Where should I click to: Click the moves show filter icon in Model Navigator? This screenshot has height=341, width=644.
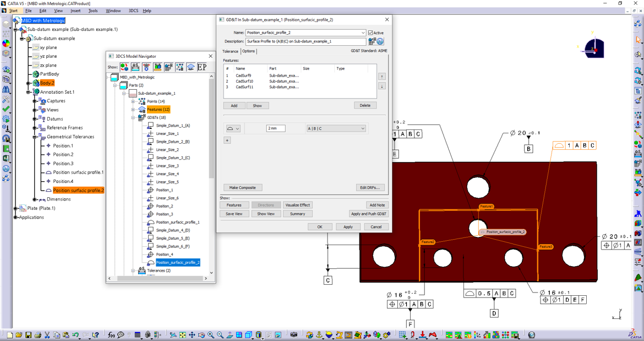click(123, 67)
